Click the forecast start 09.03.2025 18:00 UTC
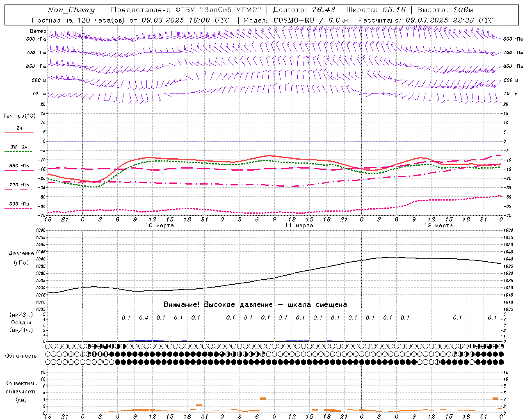Image resolution: width=525 pixels, height=420 pixels. click(185, 20)
